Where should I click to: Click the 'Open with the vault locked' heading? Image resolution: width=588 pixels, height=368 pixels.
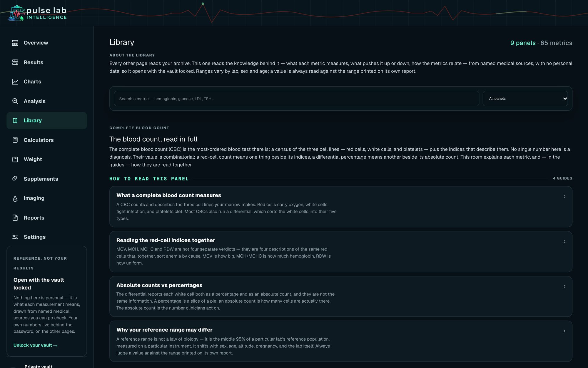[39, 284]
